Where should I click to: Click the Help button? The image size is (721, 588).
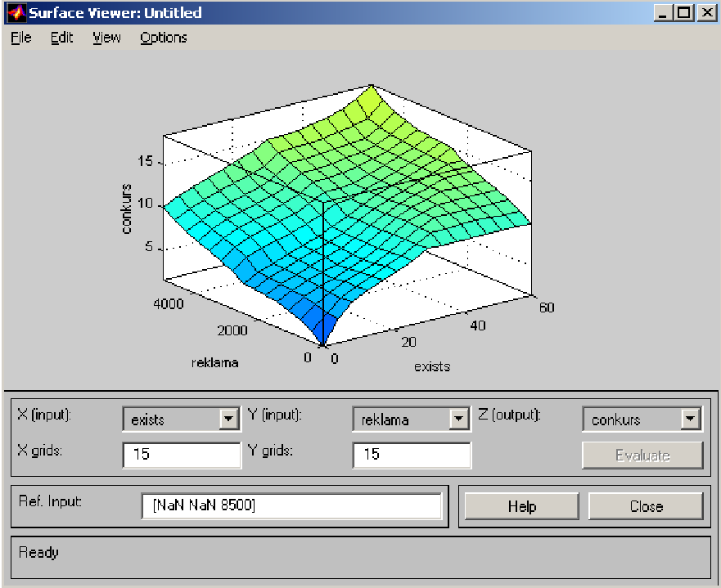[521, 506]
